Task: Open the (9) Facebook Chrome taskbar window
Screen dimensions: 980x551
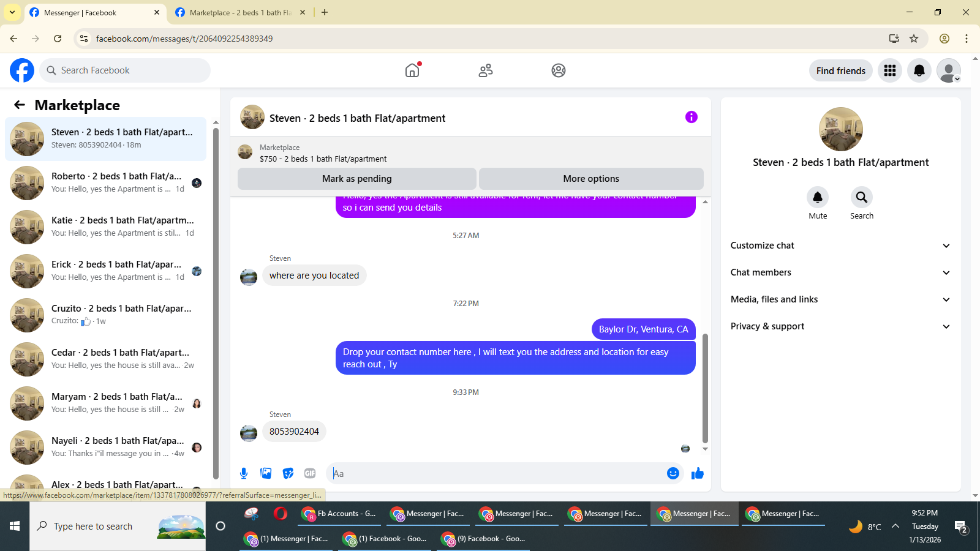Action: pos(483,539)
